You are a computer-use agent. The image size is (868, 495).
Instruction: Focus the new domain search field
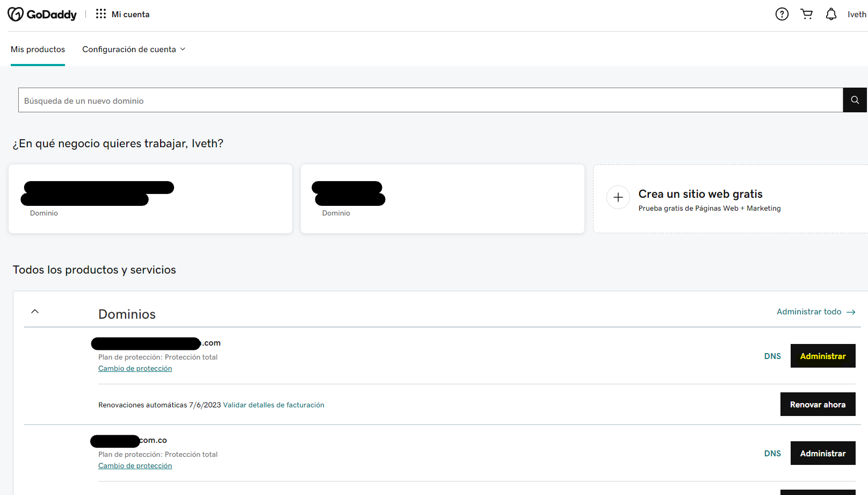tap(431, 100)
